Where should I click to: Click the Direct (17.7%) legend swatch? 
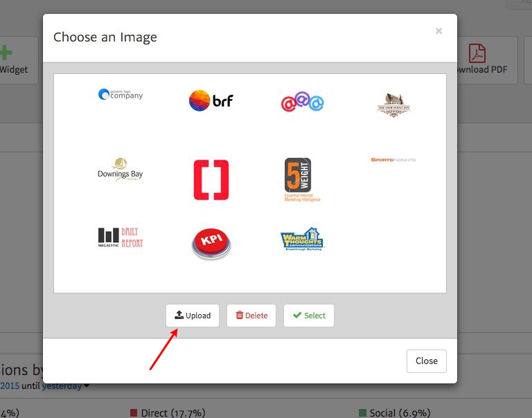click(134, 412)
